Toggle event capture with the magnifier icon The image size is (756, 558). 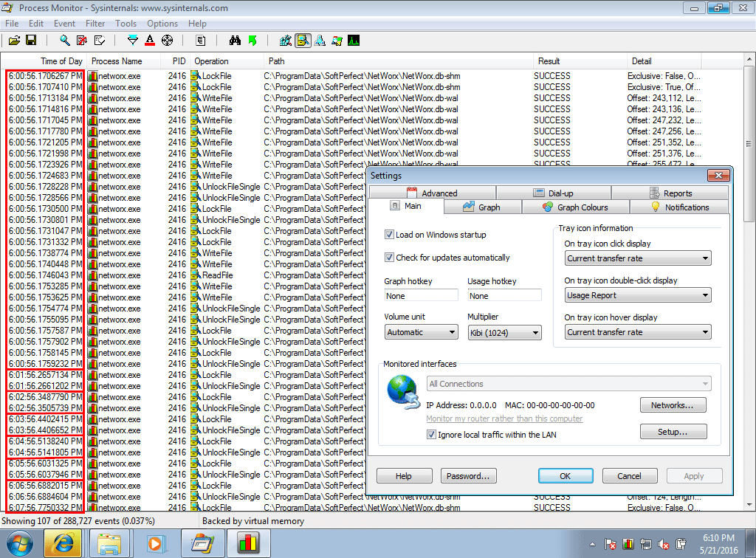pyautogui.click(x=64, y=41)
